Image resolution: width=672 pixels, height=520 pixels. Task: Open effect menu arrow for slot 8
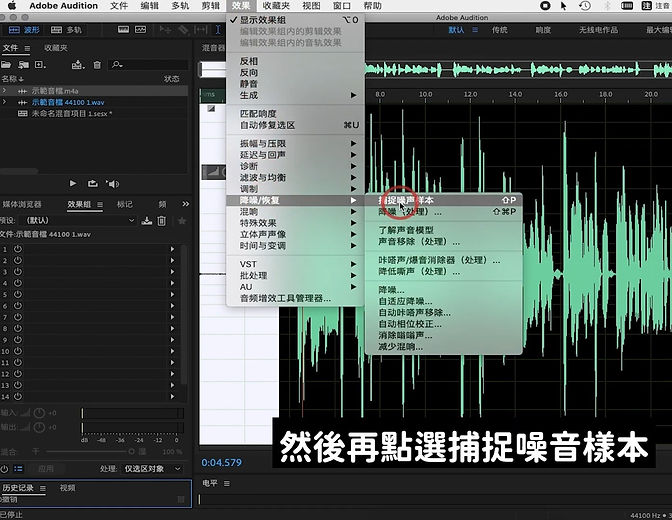click(172, 328)
